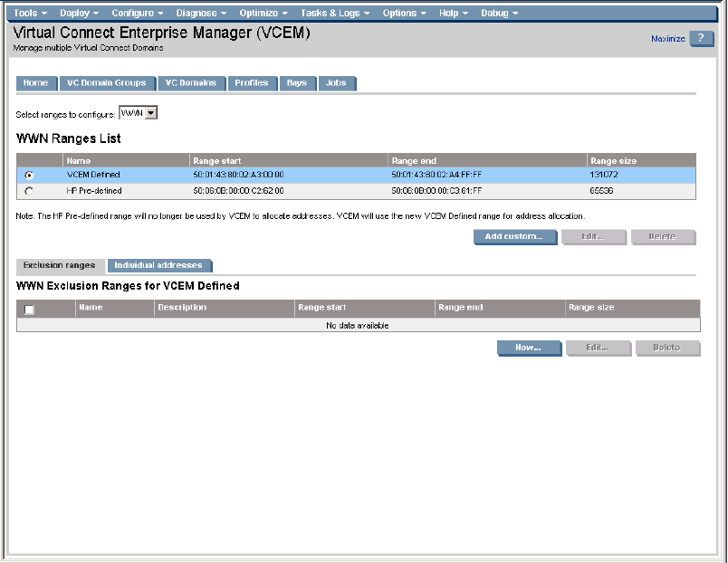Tick the select-all exclusion ranges checkbox
This screenshot has height=563, width=728.
[29, 310]
